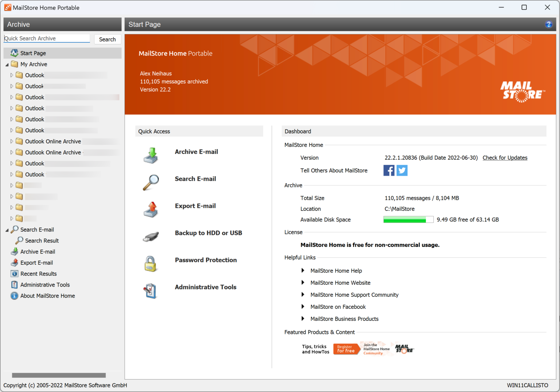Switch to the Start Page sidebar item
The image size is (560, 392).
pyautogui.click(x=33, y=53)
